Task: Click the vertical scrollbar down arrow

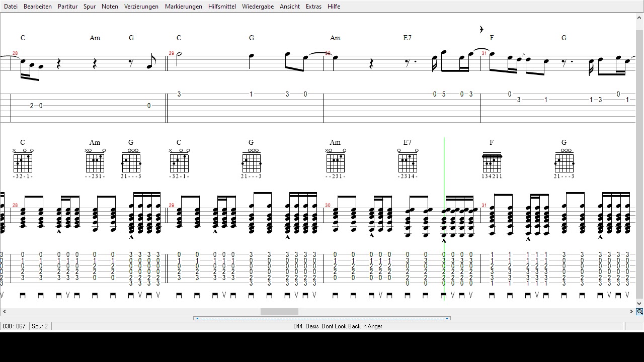Action: click(639, 303)
